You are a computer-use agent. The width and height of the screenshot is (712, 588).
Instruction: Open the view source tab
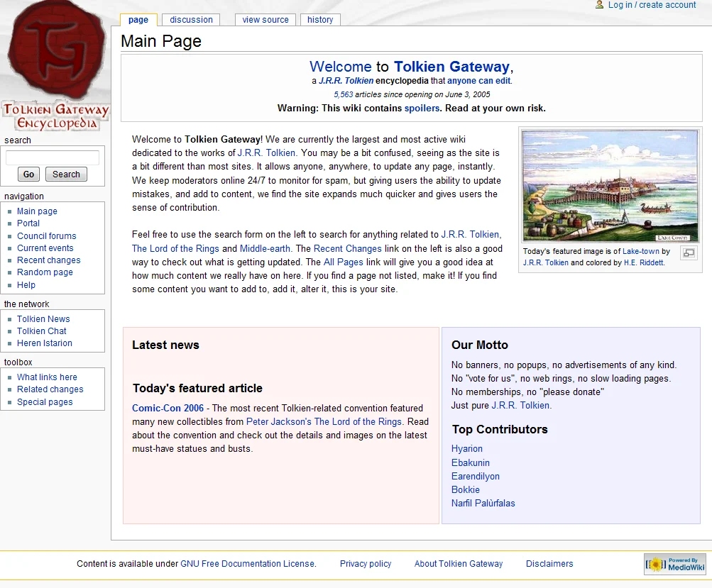tap(265, 20)
